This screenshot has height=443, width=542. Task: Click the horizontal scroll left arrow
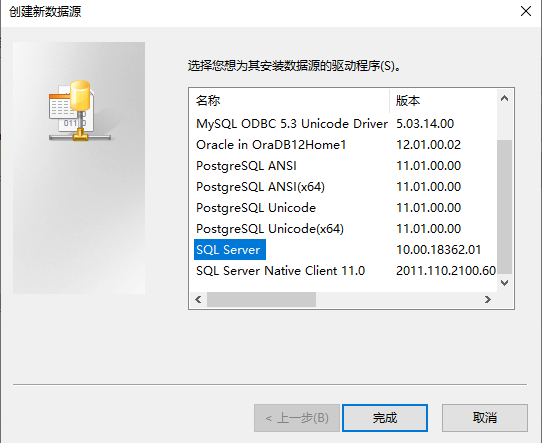click(x=198, y=299)
